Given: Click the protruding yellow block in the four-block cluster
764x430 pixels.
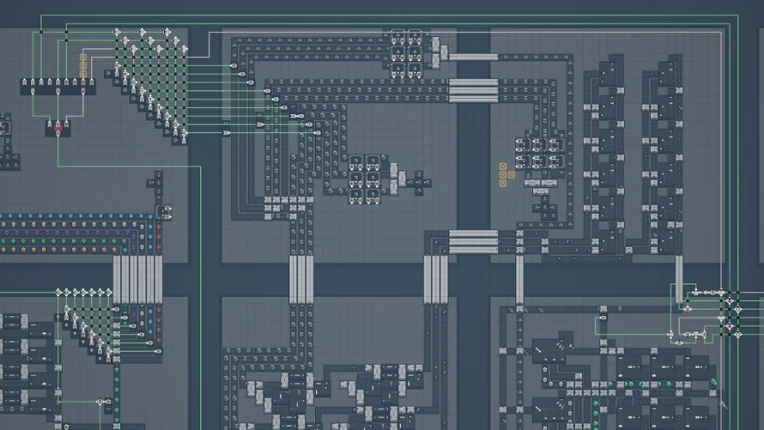Looking at the screenshot, I should click(x=511, y=175).
